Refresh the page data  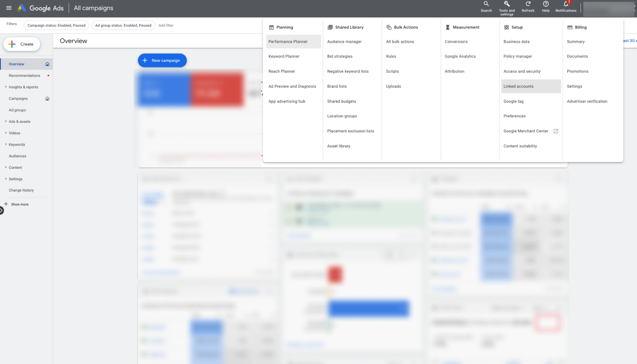(x=528, y=7)
